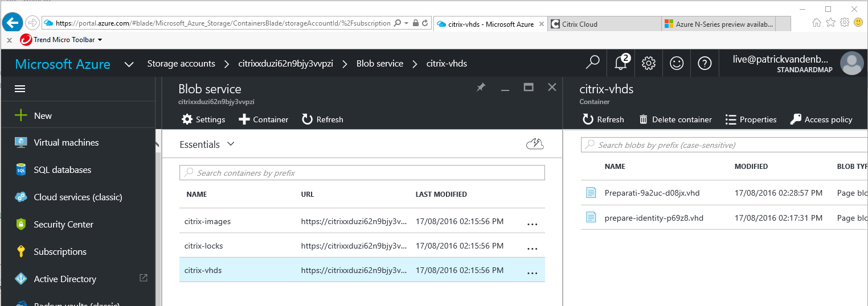
Task: Open container Properties button
Action: [x=751, y=119]
